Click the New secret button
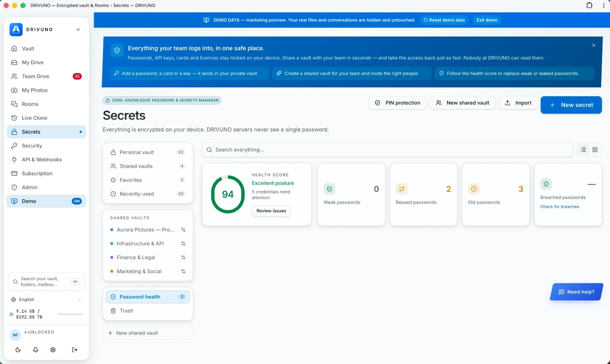Viewport: 610px width, 364px height. (571, 105)
